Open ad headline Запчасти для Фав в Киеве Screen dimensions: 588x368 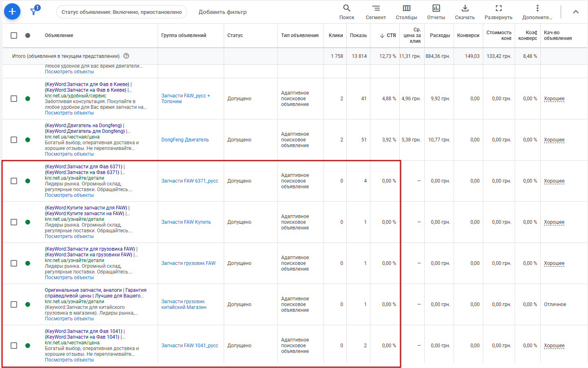click(x=88, y=87)
